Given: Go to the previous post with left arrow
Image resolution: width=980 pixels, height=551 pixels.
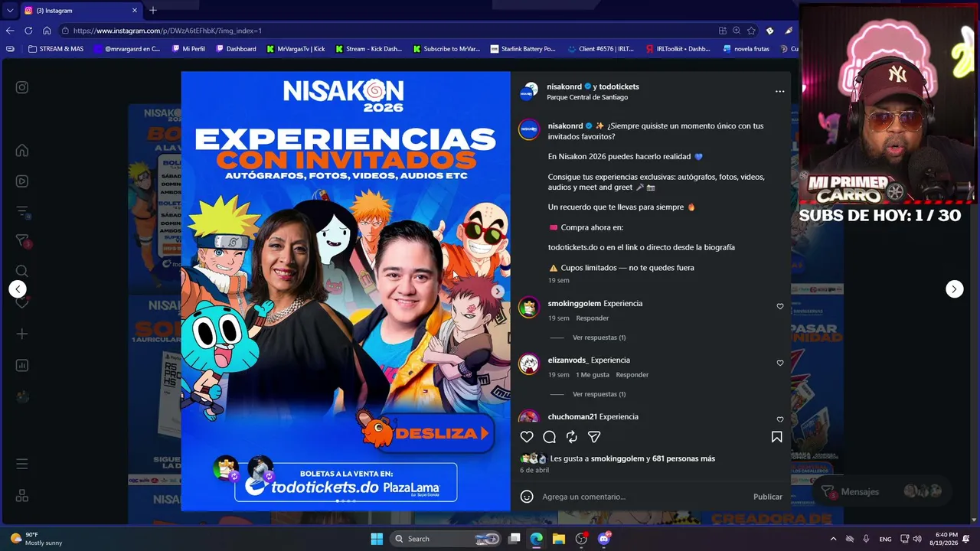Looking at the screenshot, I should pos(18,289).
